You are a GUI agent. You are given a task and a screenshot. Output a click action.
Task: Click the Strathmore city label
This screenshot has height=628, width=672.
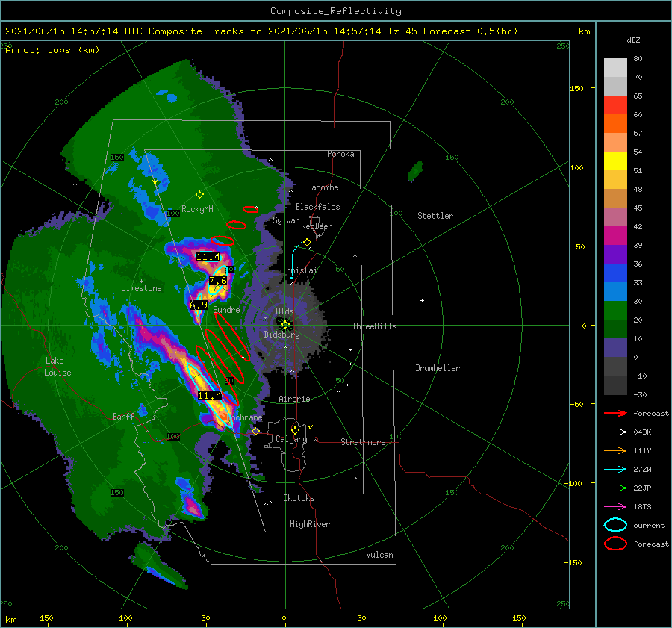(363, 442)
